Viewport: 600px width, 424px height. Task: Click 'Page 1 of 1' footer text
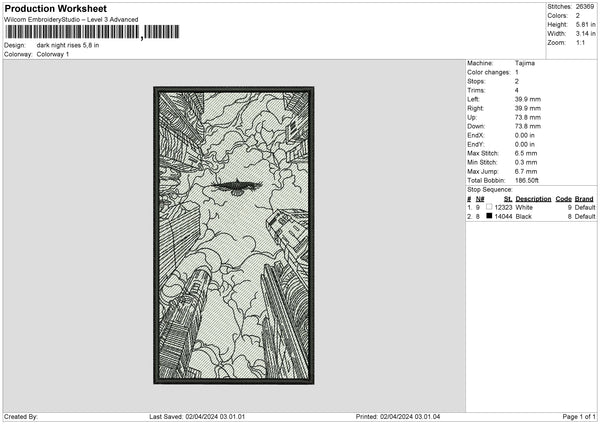pos(579,417)
